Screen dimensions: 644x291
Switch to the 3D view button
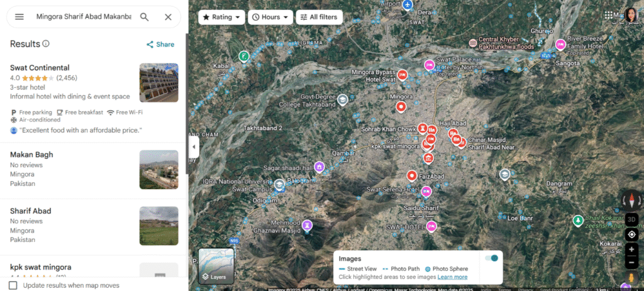[631, 219]
